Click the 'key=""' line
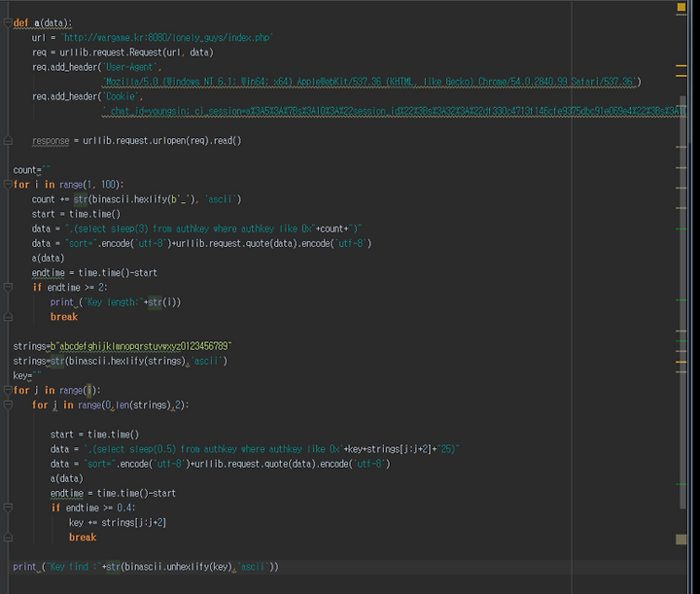700x594 pixels. coord(27,376)
